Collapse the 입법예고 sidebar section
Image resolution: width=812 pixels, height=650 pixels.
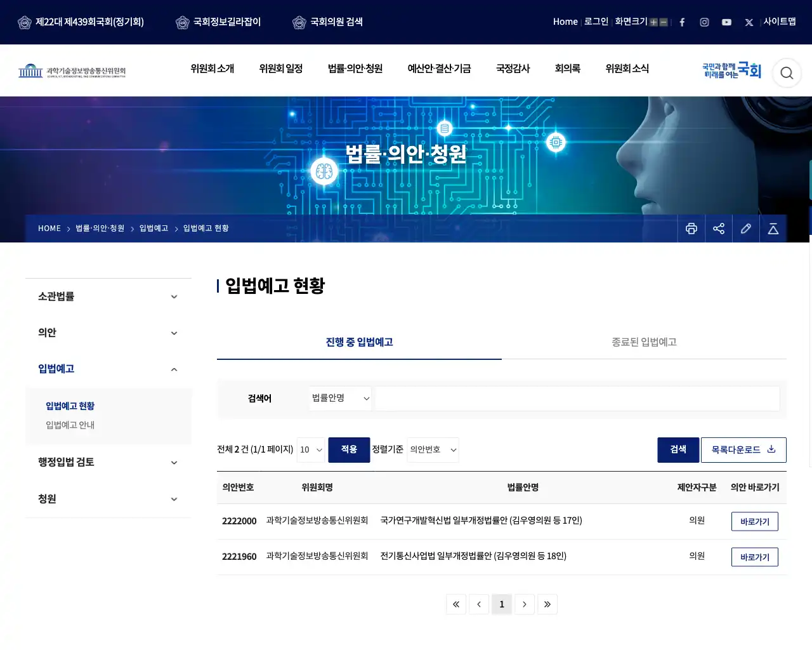click(x=108, y=369)
